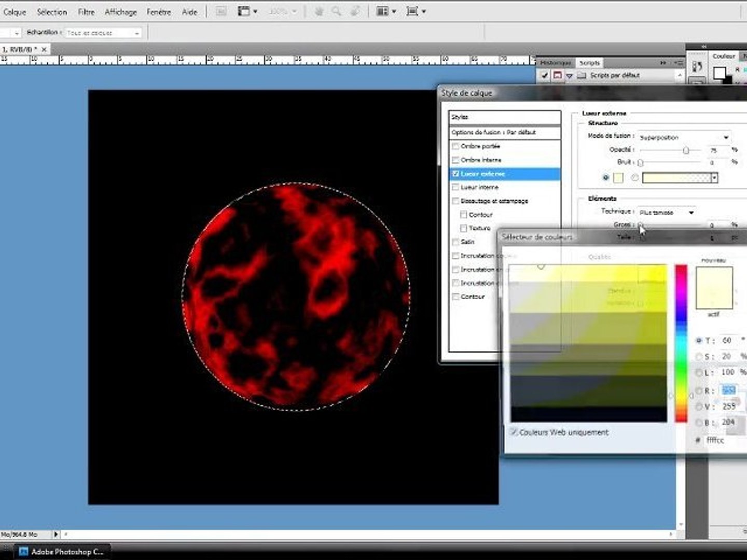Select the S saturation radio button
The width and height of the screenshot is (747, 560).
[x=699, y=357]
